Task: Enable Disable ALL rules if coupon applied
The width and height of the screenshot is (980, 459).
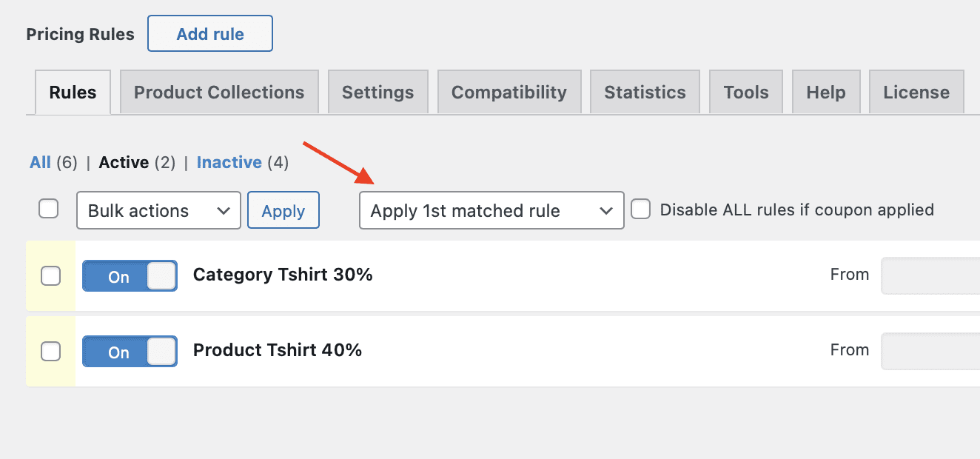Action: [640, 210]
